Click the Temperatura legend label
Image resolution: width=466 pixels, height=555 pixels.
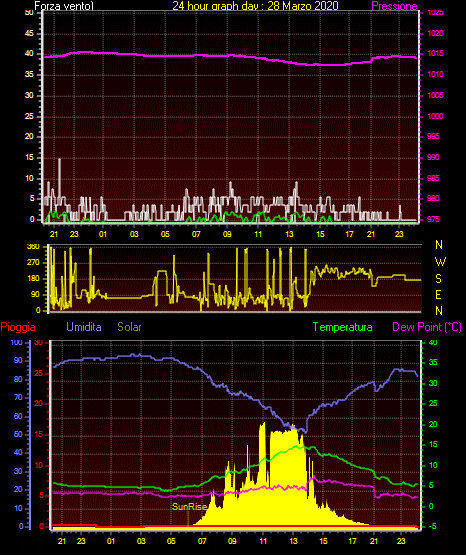(343, 327)
